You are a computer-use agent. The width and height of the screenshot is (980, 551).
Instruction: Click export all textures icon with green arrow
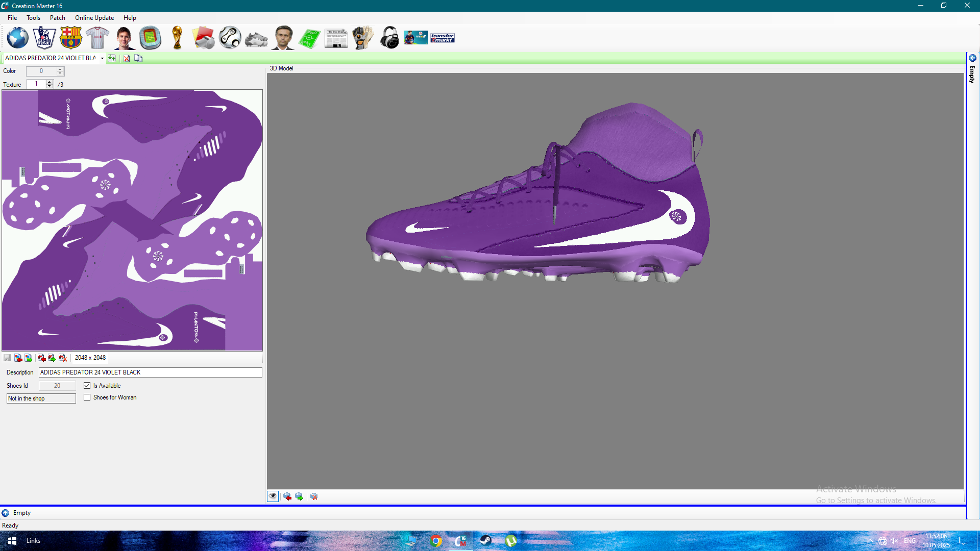52,358
